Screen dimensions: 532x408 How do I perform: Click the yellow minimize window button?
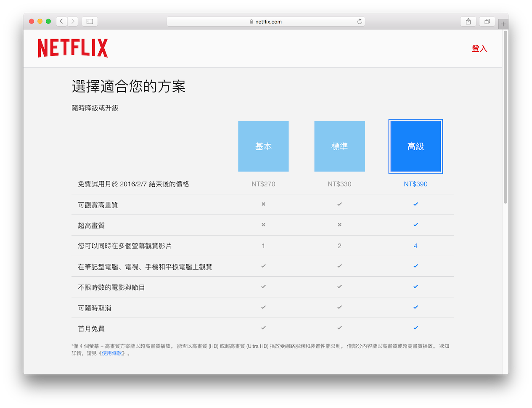pyautogui.click(x=40, y=21)
